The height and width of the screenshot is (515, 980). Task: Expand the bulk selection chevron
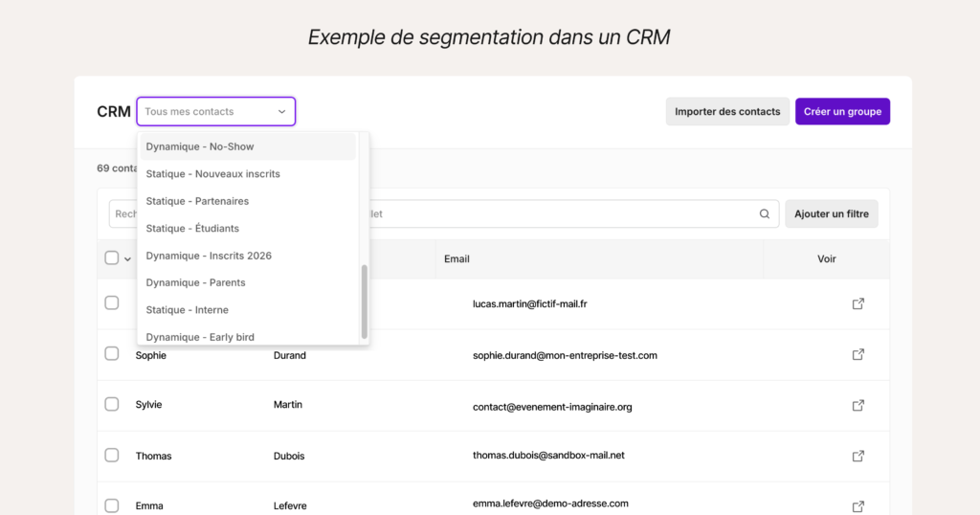(x=127, y=258)
